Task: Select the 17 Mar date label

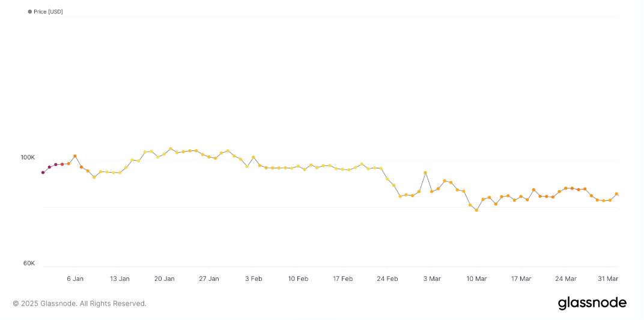Action: tap(521, 278)
